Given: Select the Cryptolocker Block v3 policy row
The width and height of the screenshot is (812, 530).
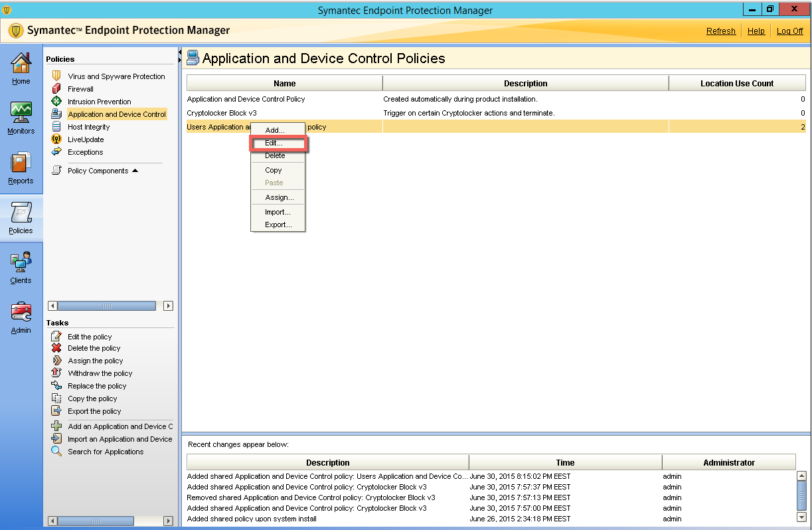Looking at the screenshot, I should pos(222,113).
